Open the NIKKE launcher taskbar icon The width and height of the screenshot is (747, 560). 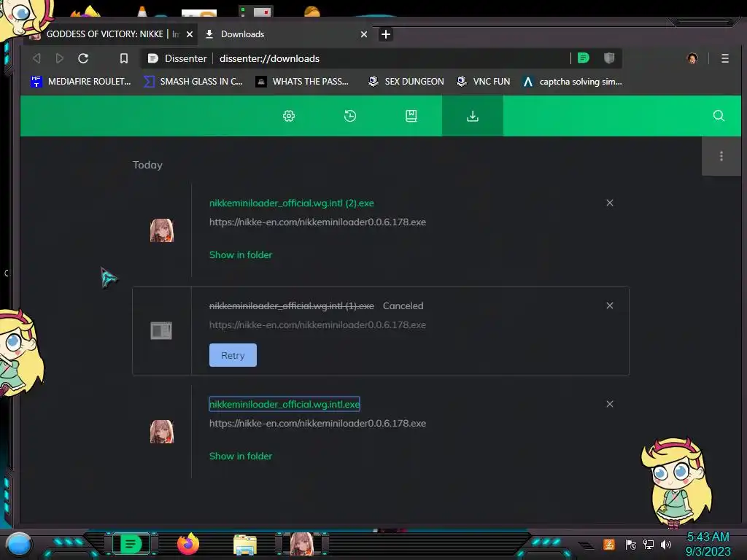(x=302, y=544)
